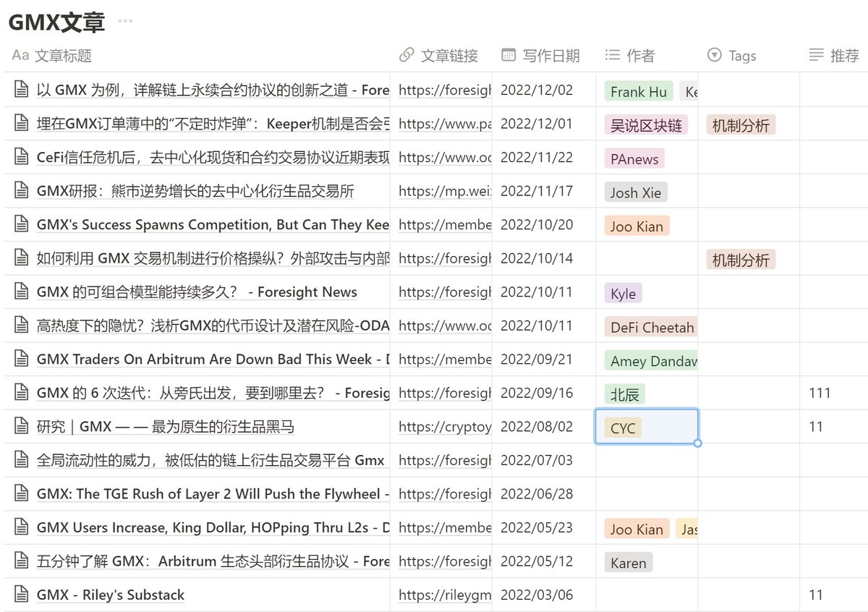Click page icon of GMX's Success Spawns Competition row
The width and height of the screenshot is (868, 612).
22,224
